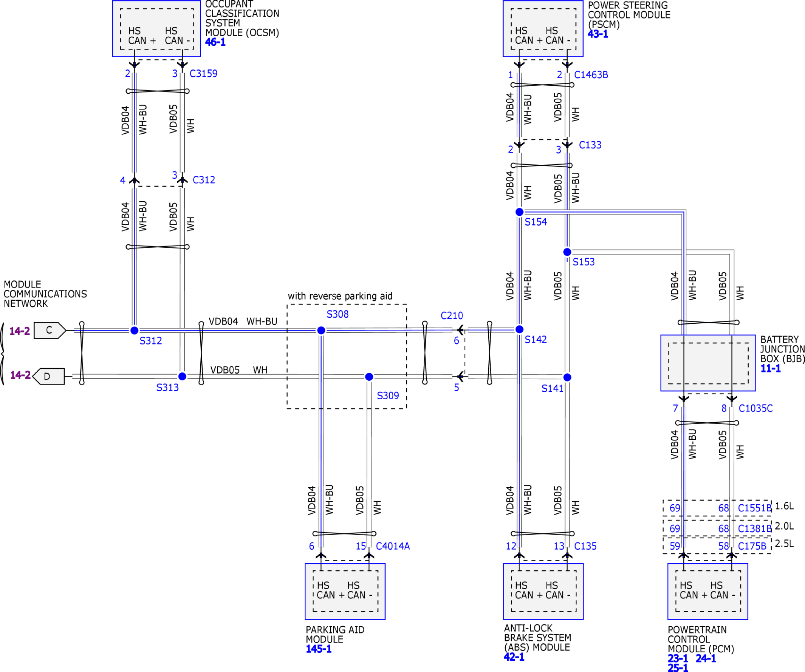The height and width of the screenshot is (672, 805).
Task: Click the 46-1 OCSM page reference link
Action: tap(215, 42)
